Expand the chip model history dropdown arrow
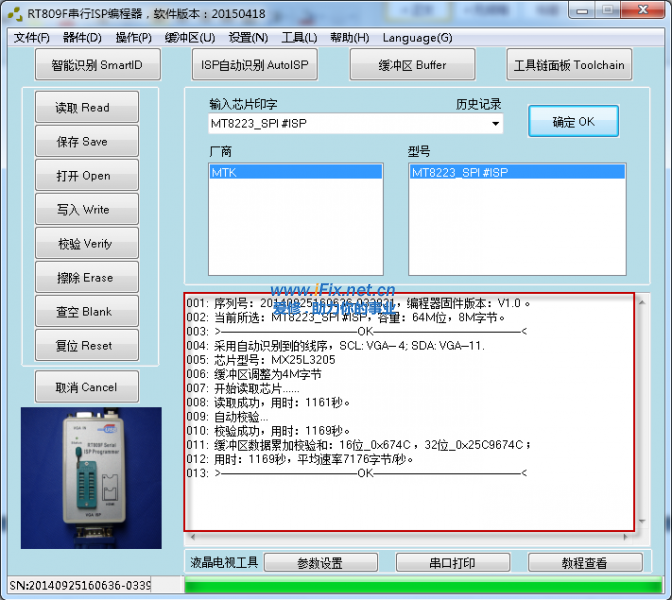The width and height of the screenshot is (672, 600). coord(495,124)
